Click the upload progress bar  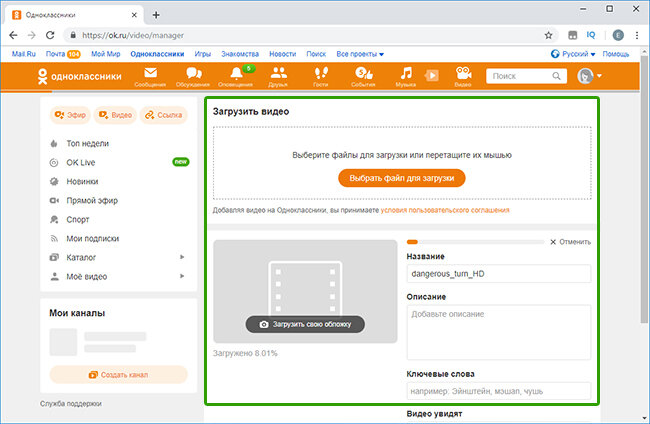click(x=475, y=242)
